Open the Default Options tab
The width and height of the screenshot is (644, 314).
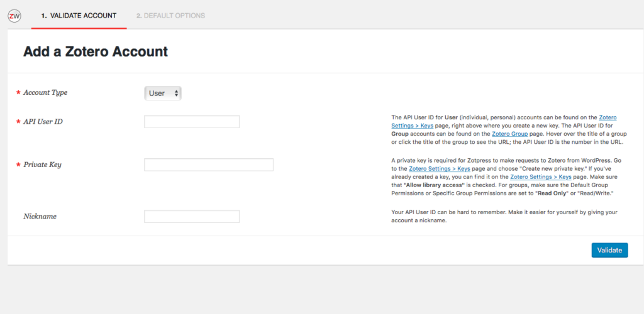[170, 16]
